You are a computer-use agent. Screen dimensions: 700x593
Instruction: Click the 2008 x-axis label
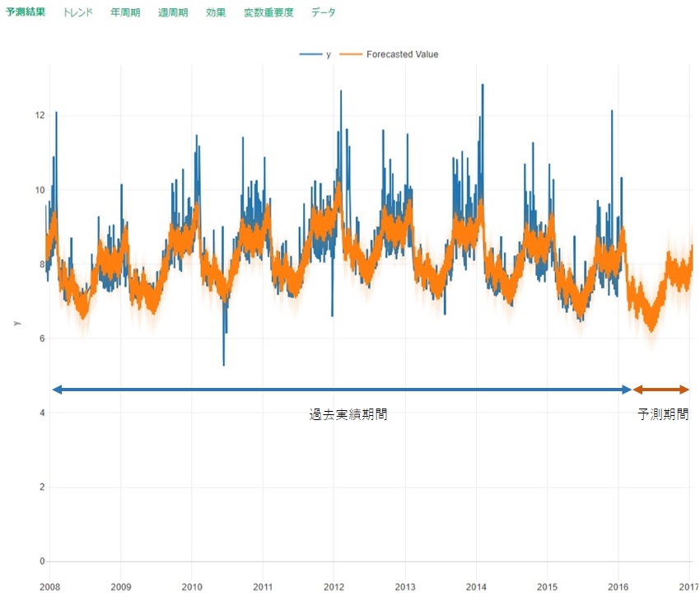point(49,586)
